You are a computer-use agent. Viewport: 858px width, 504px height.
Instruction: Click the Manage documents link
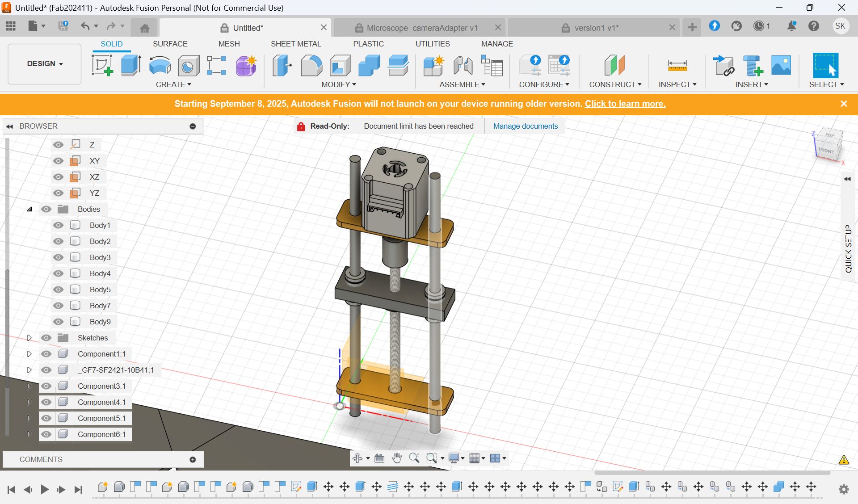526,126
